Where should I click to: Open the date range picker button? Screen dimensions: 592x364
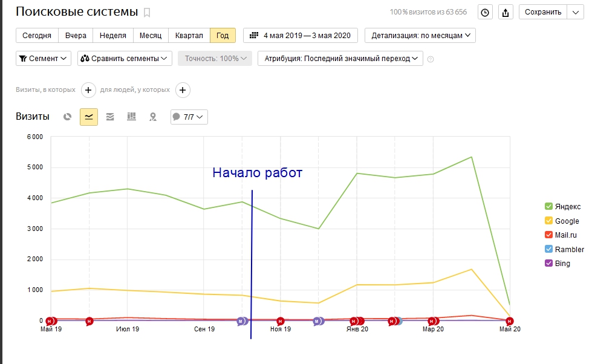point(301,35)
